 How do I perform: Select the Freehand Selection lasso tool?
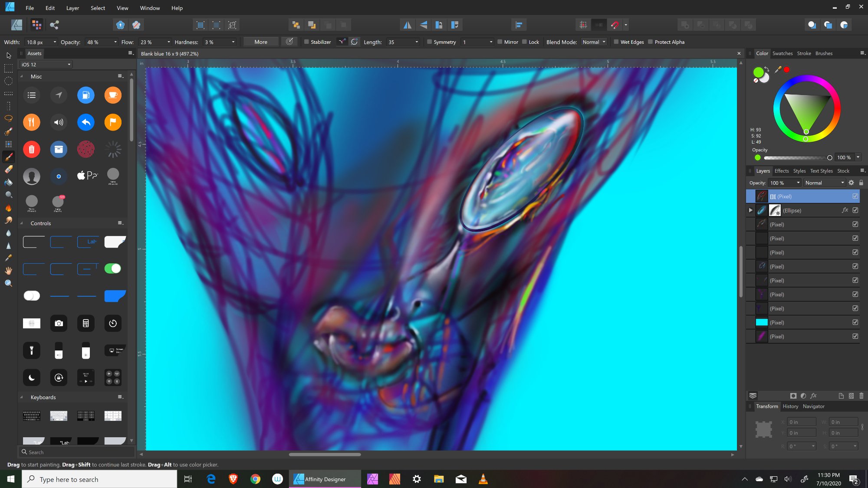point(9,118)
